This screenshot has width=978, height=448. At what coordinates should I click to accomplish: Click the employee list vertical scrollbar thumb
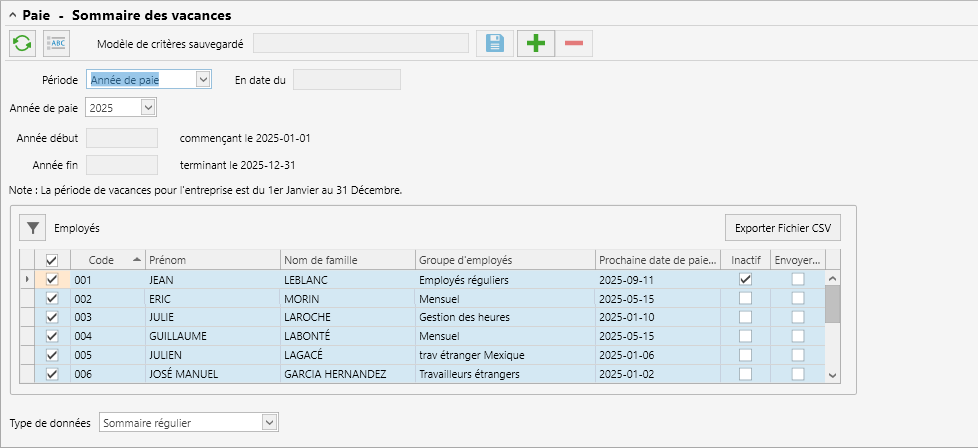coord(833,304)
